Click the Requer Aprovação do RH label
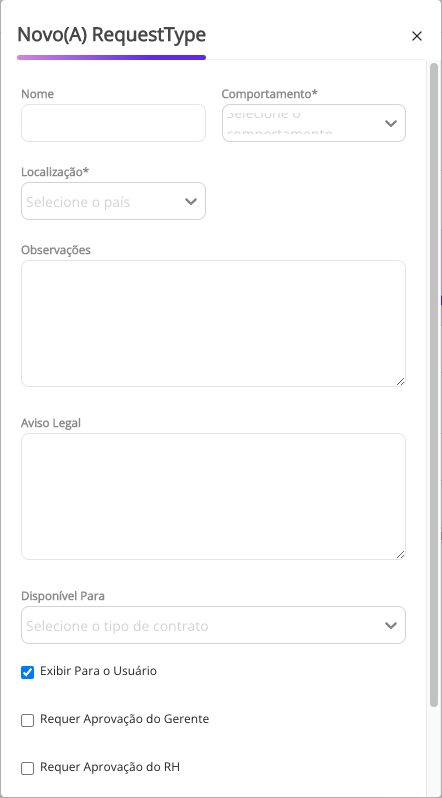Image resolution: width=442 pixels, height=798 pixels. (x=110, y=766)
